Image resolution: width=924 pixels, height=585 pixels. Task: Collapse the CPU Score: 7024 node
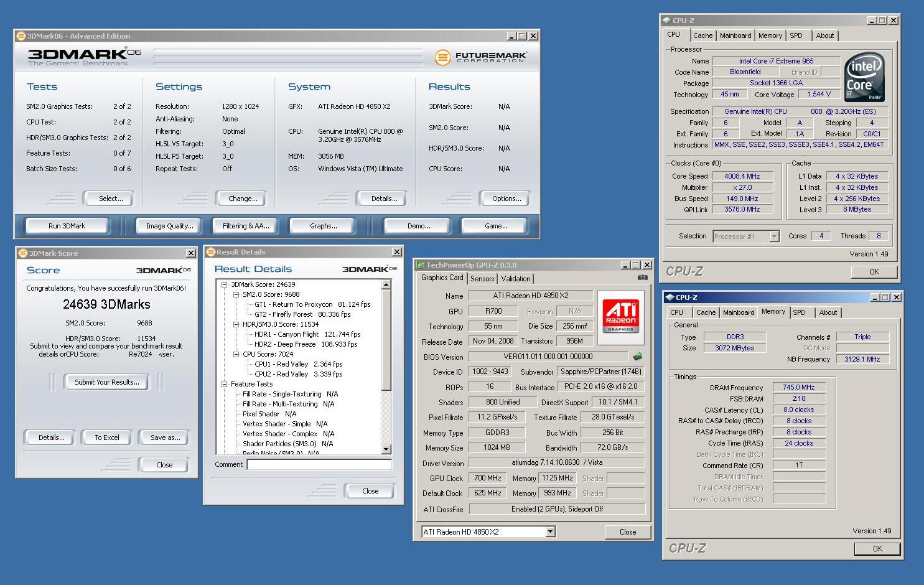coord(236,354)
